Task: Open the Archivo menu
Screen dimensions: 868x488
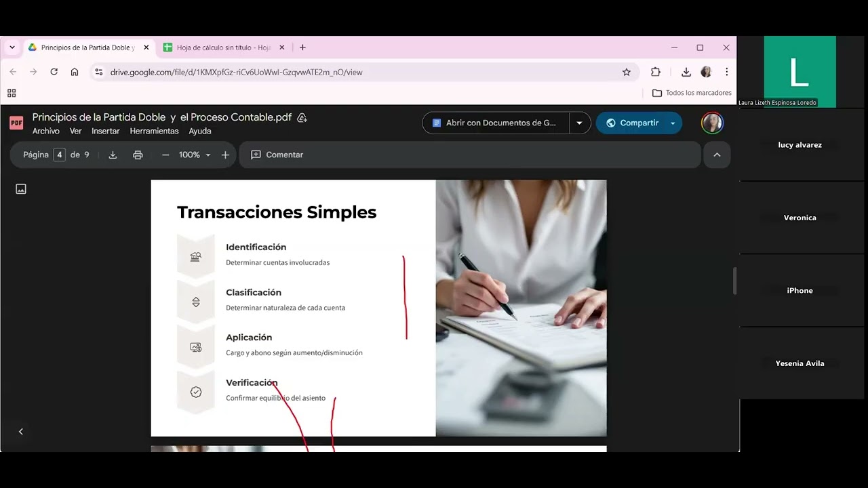Action: [x=46, y=131]
